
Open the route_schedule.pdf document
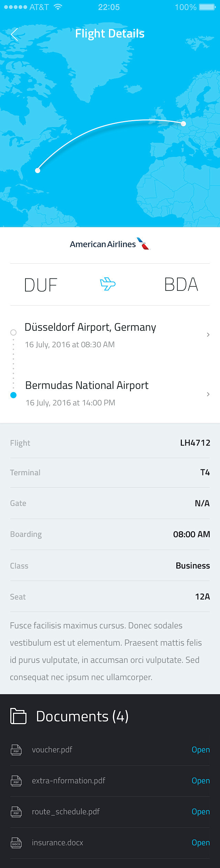pos(201,812)
